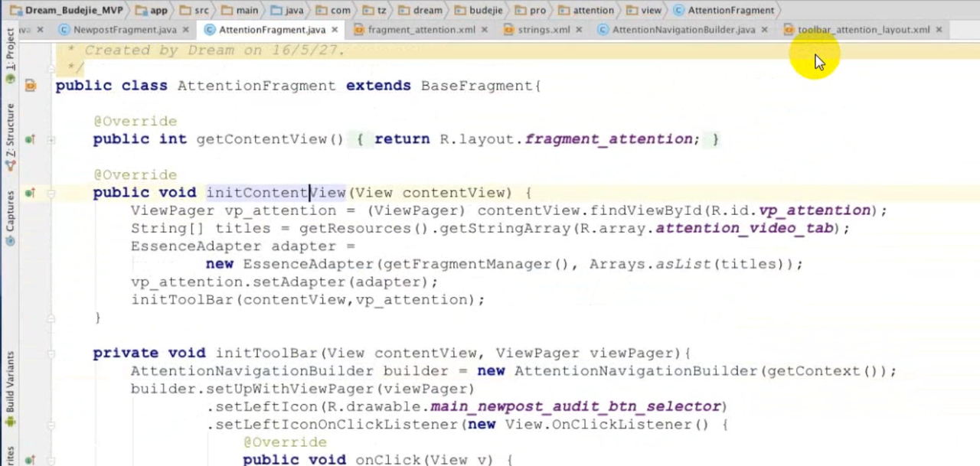Collapse the header comment block using its fold marker
Screen dimensions: 980x466
coord(51,68)
